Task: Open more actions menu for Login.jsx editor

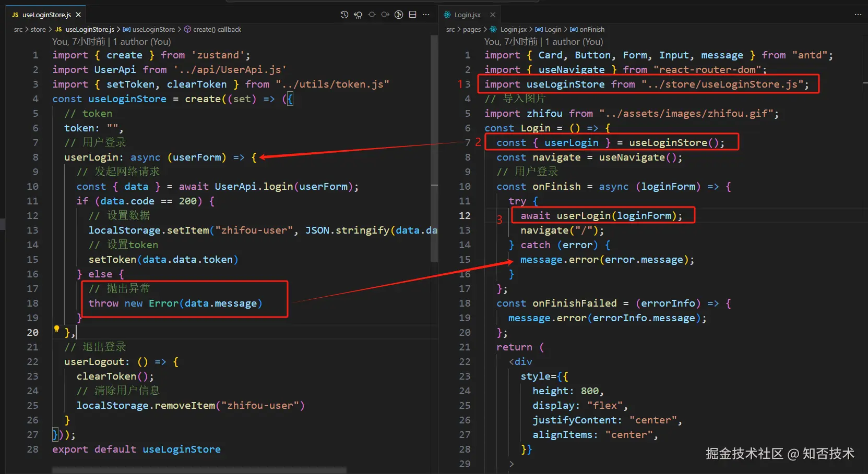Action: coord(858,15)
